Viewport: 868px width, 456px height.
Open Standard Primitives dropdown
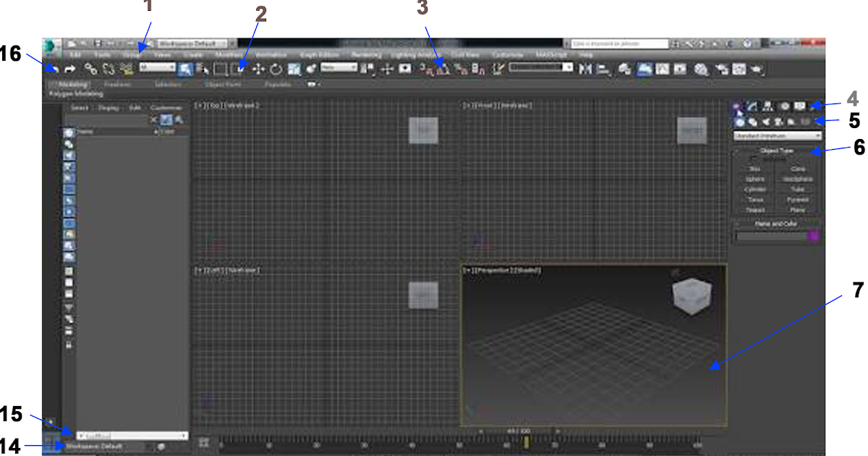pos(778,136)
